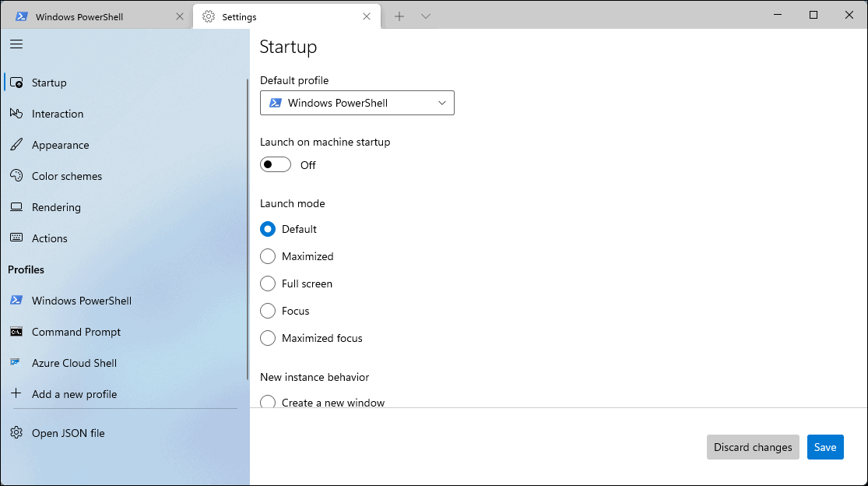
Task: Save the startup settings
Action: click(825, 447)
